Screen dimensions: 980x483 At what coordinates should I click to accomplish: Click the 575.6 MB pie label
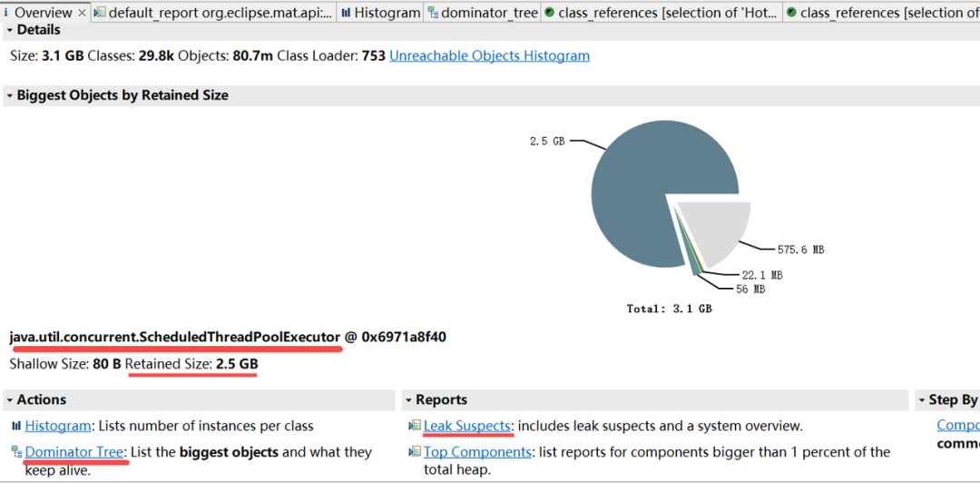pyautogui.click(x=800, y=250)
